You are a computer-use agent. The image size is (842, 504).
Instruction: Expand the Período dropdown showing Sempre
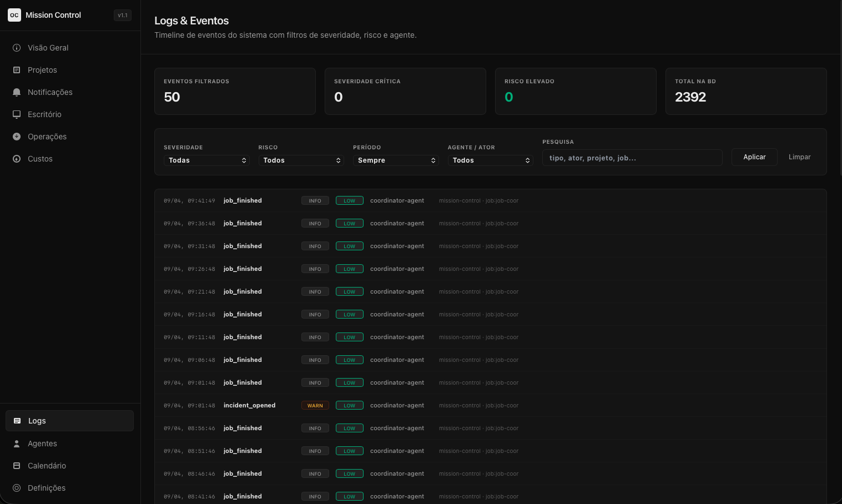pyautogui.click(x=396, y=160)
